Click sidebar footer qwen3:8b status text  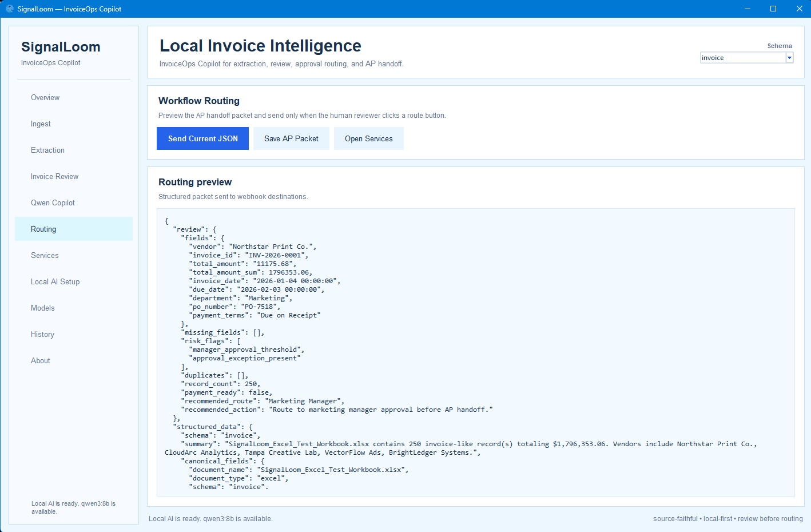[x=73, y=507]
